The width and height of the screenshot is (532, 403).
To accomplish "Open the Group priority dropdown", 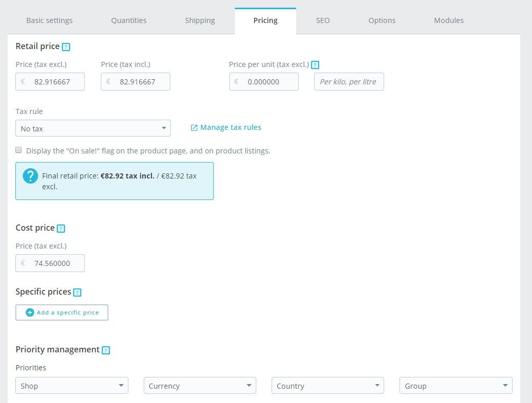I will (x=456, y=386).
